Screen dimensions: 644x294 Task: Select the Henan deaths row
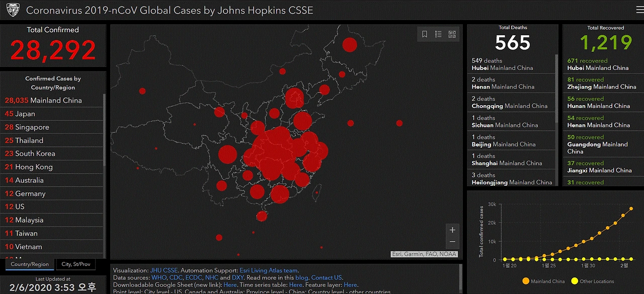click(x=511, y=83)
